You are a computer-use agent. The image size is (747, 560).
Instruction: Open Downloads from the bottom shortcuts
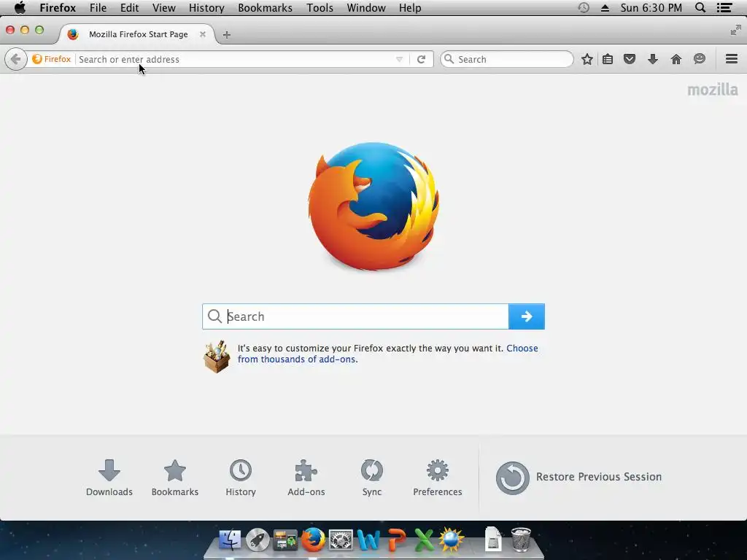(109, 478)
